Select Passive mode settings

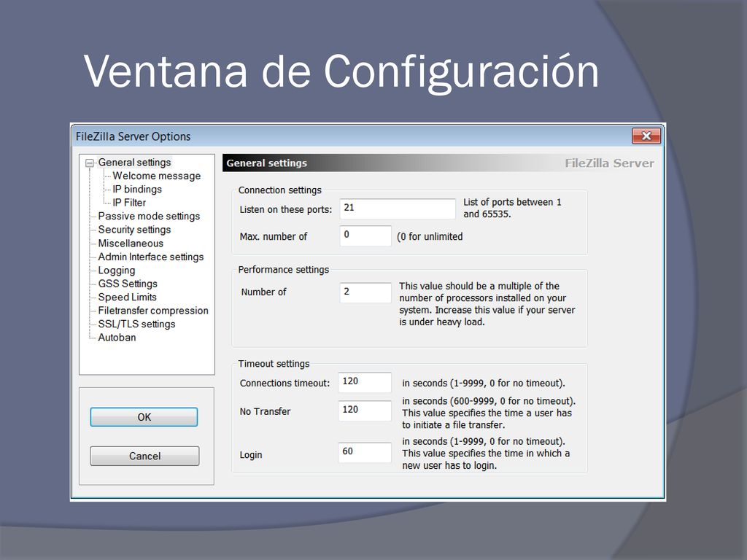(149, 216)
